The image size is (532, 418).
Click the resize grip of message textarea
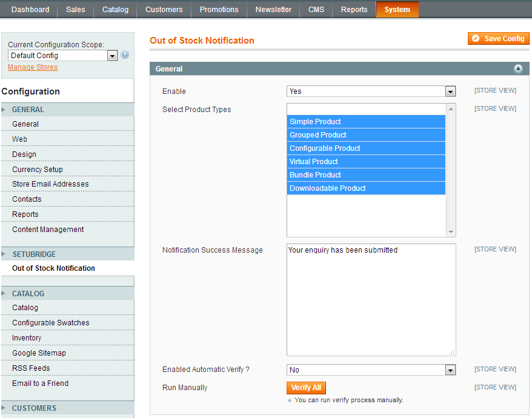[451, 352]
